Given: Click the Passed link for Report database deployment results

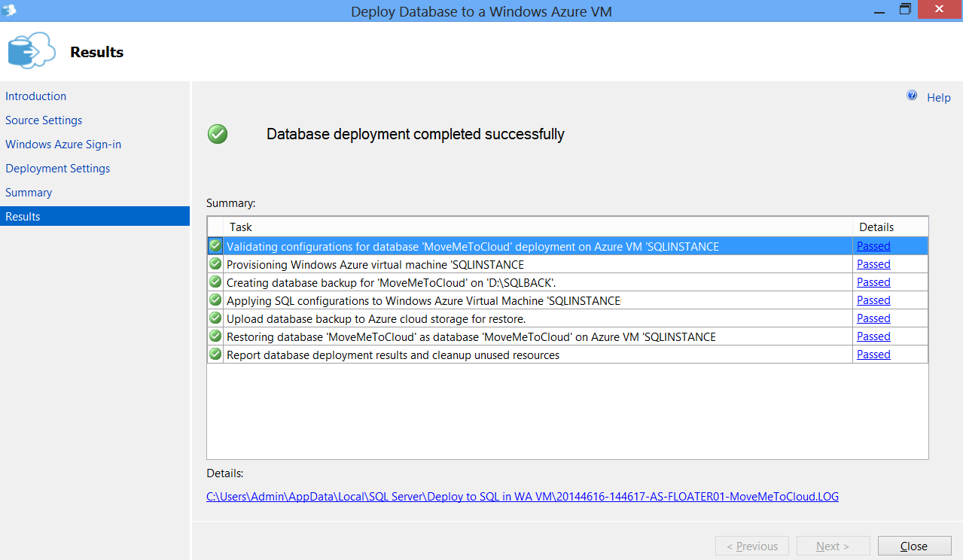Looking at the screenshot, I should click(873, 355).
